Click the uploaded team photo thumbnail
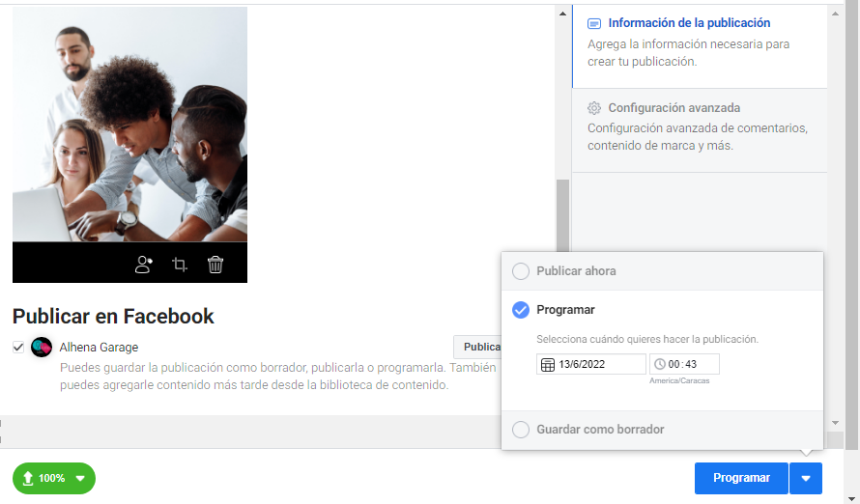 (x=129, y=124)
